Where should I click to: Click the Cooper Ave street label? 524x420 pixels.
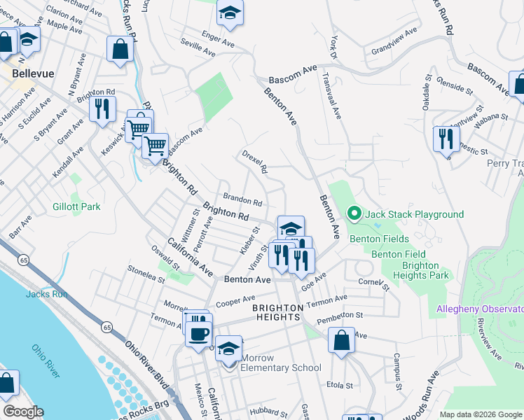tap(235, 301)
